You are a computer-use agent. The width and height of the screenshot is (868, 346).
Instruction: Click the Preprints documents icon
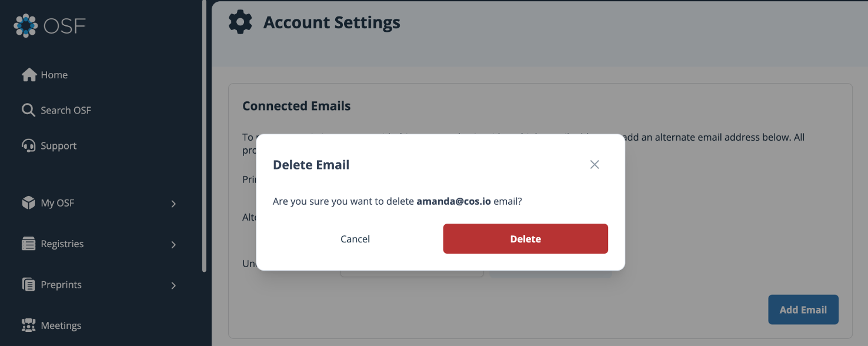pyautogui.click(x=28, y=285)
